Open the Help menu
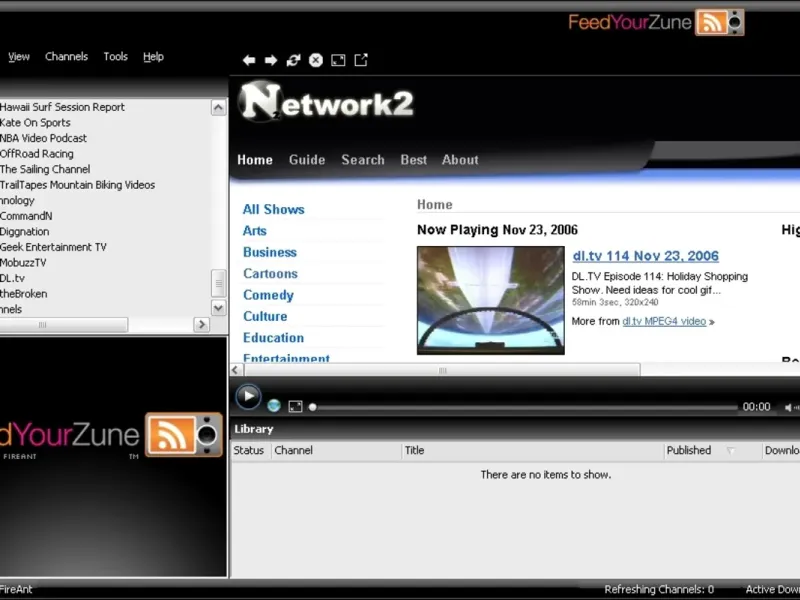Viewport: 800px width, 600px height. tap(153, 57)
